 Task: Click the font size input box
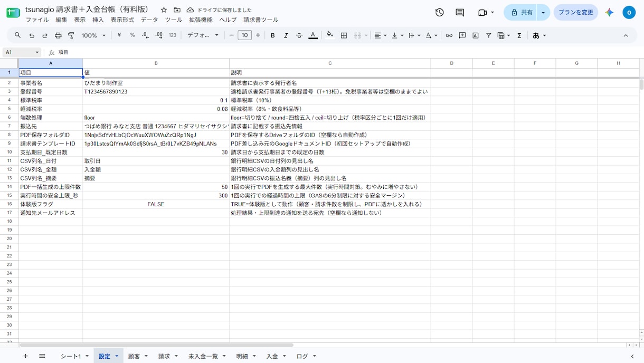244,35
